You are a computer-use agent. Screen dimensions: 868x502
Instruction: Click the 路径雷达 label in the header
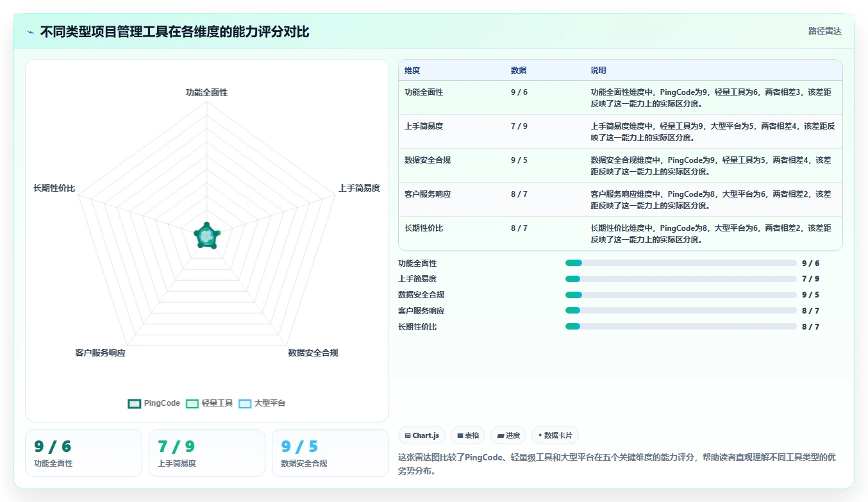824,31
